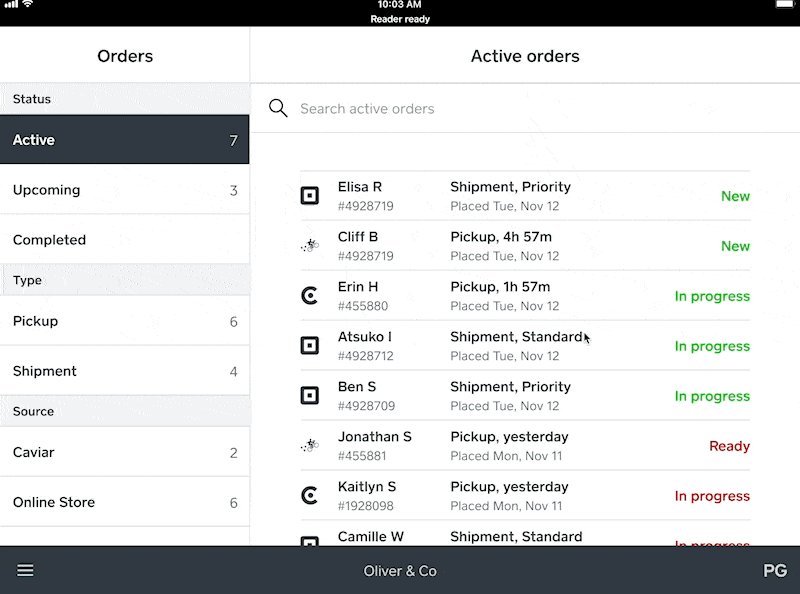Filter orders by Shipment type
This screenshot has height=594, width=800.
tap(124, 371)
